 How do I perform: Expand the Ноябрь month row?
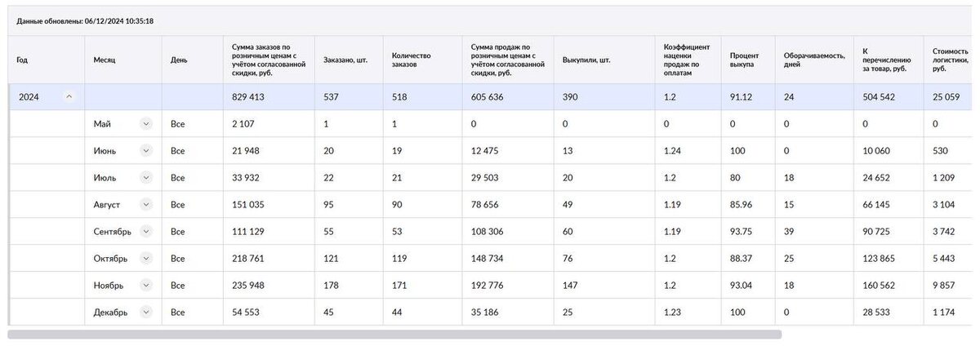(145, 285)
